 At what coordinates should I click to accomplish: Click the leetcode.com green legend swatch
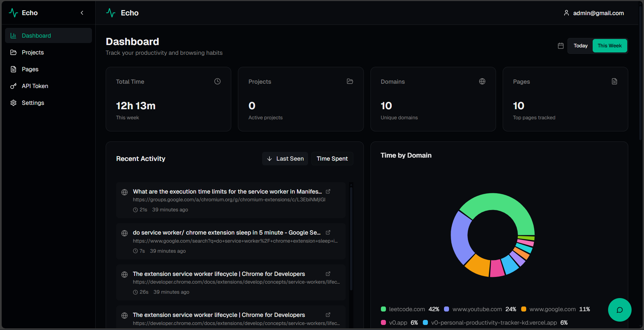(383, 309)
